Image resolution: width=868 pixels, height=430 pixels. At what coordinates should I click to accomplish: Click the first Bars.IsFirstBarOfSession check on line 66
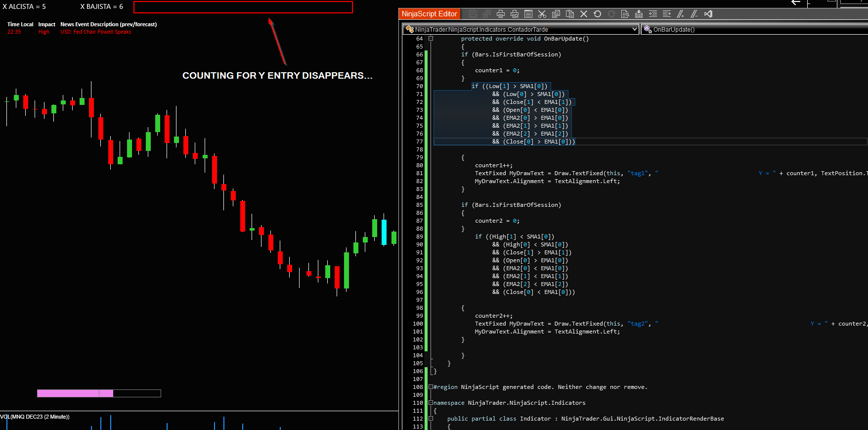click(511, 54)
